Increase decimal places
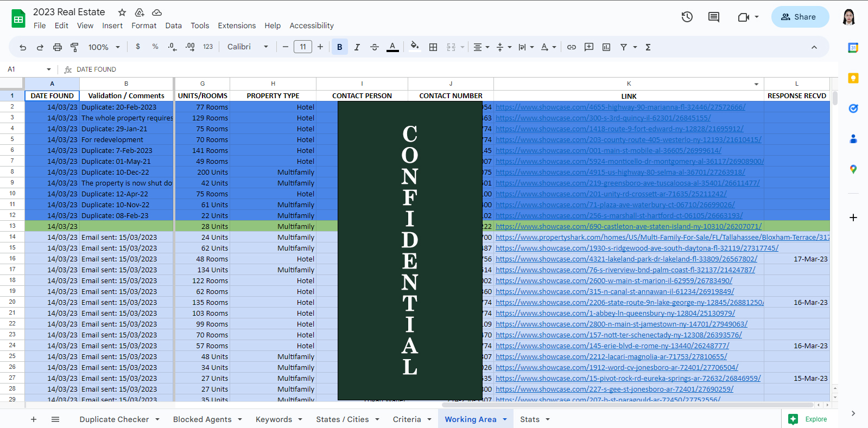Screen dimensions: 868x428 pos(190,47)
